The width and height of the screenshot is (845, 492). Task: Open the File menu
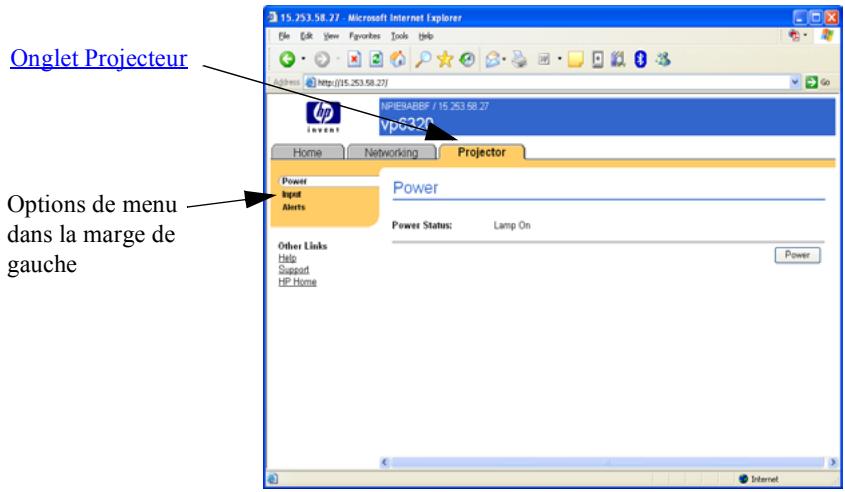click(x=284, y=36)
